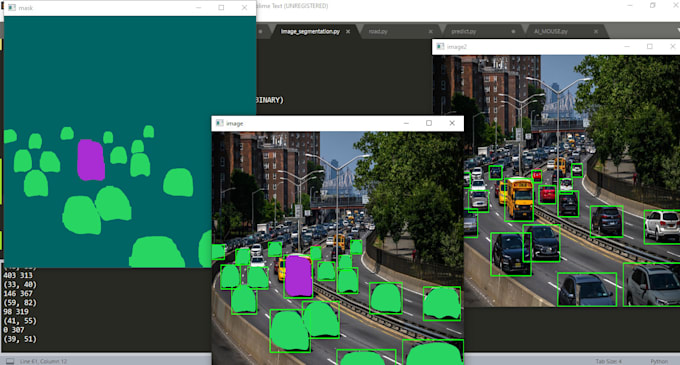The height and width of the screenshot is (365, 680).
Task: Close the image window
Action: [452, 123]
